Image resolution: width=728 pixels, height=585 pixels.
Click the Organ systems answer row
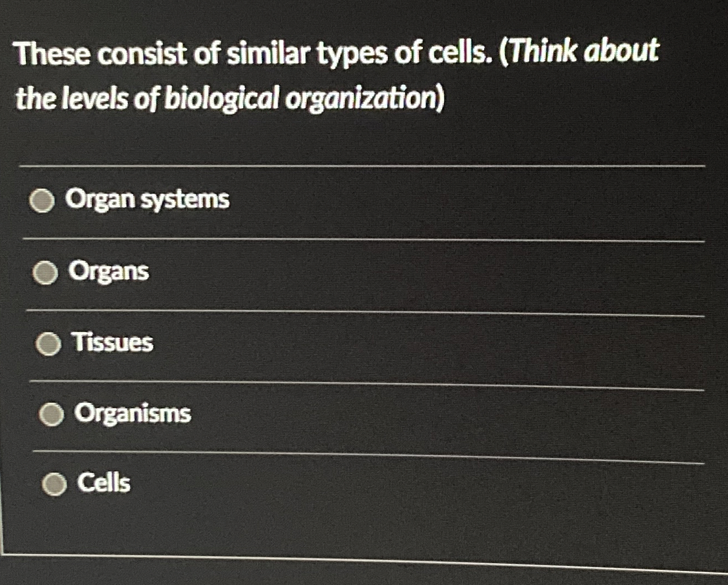click(x=221, y=200)
